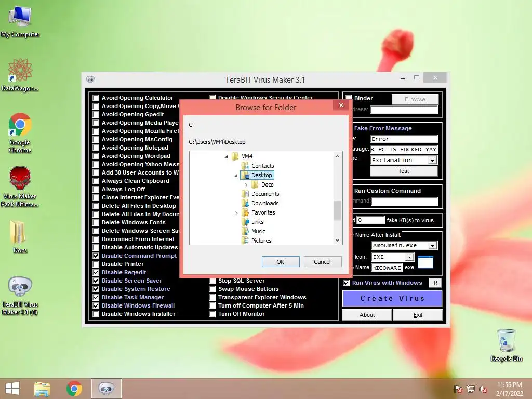Viewport: 532px width, 399px height.
Task: Select the Downloads folder in tree
Action: pyautogui.click(x=260, y=203)
